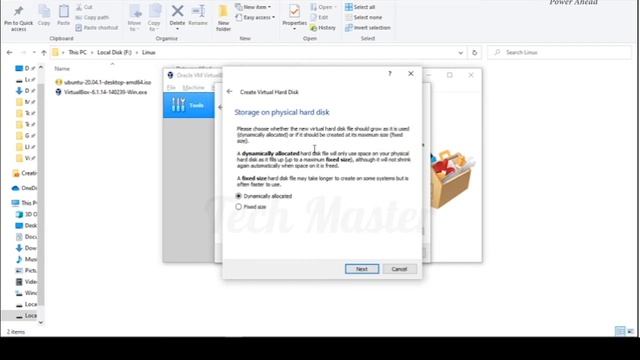Image resolution: width=640 pixels, height=360 pixels.
Task: Open Music in the navigation pane
Action: point(27,259)
